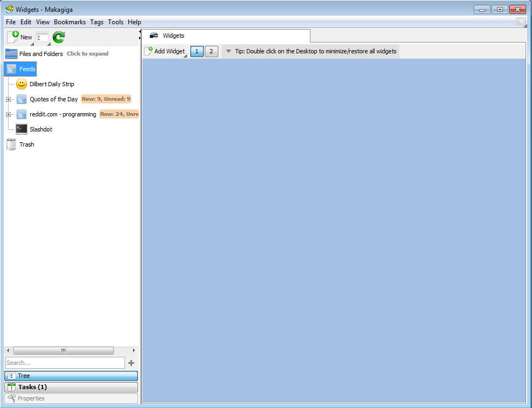Select the Quotes of the Day feed
This screenshot has width=532, height=408.
[53, 99]
